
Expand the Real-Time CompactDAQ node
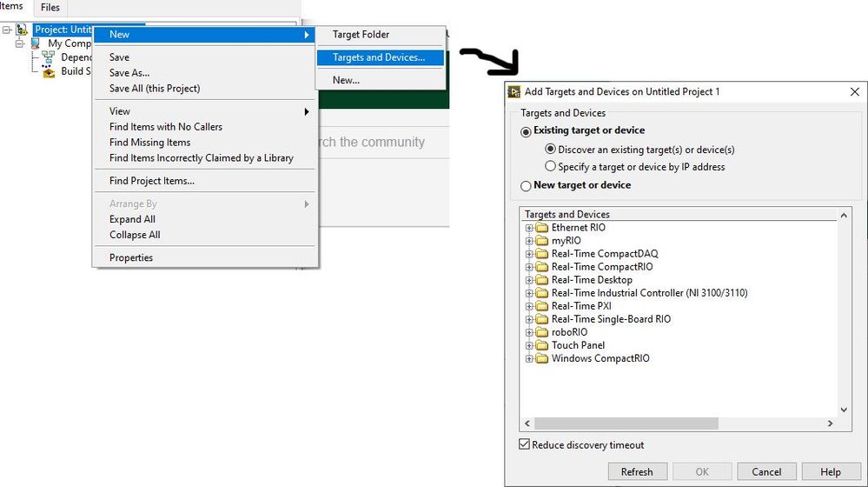(529, 254)
